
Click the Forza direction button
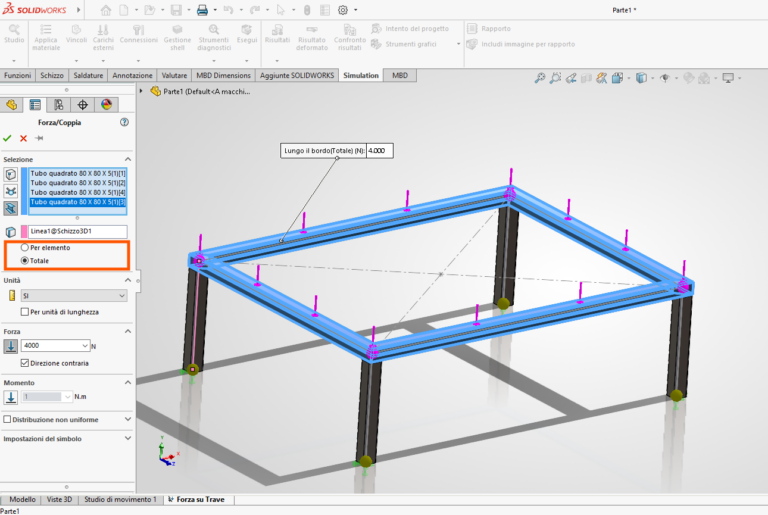[10, 346]
